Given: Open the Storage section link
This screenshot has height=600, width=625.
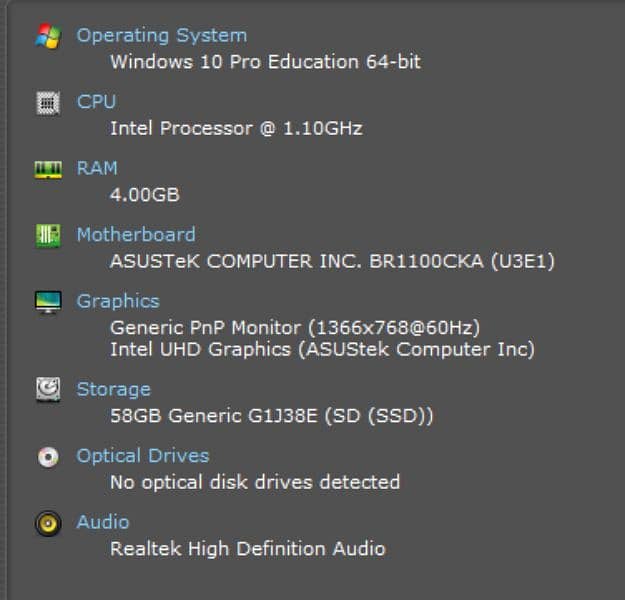Looking at the screenshot, I should [x=113, y=389].
